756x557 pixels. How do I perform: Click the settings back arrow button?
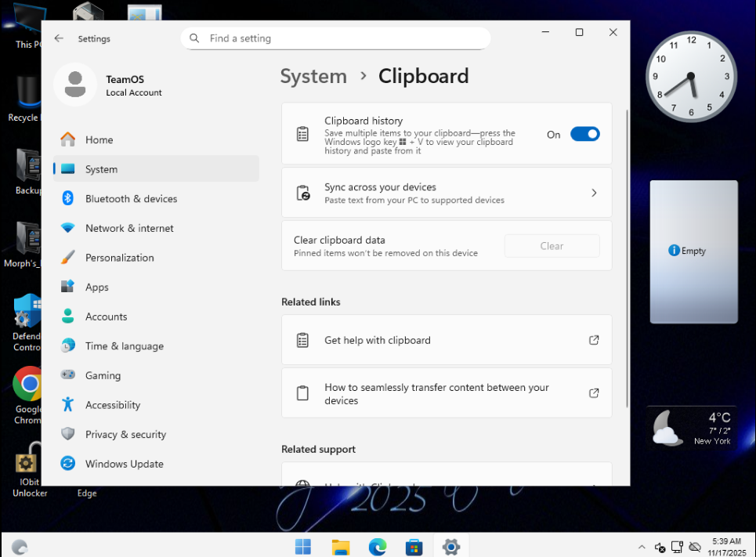(x=59, y=38)
